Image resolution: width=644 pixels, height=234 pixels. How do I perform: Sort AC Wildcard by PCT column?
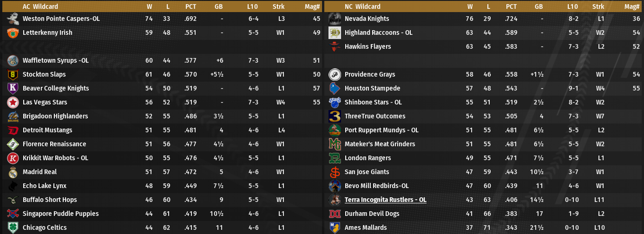191,6
